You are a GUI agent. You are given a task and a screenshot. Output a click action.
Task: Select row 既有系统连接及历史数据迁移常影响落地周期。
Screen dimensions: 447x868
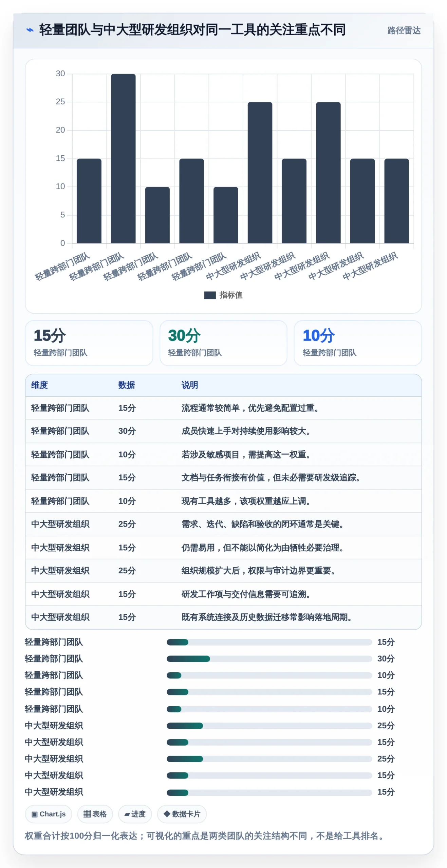coord(223,617)
